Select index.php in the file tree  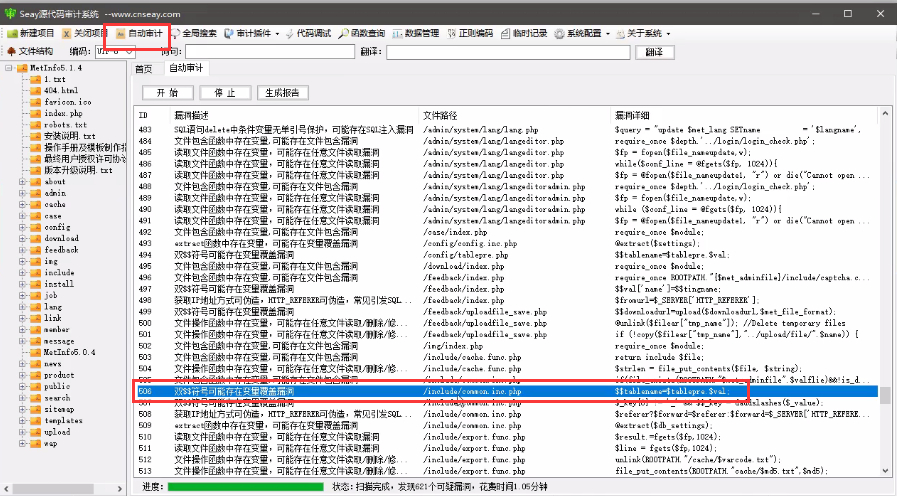point(62,113)
